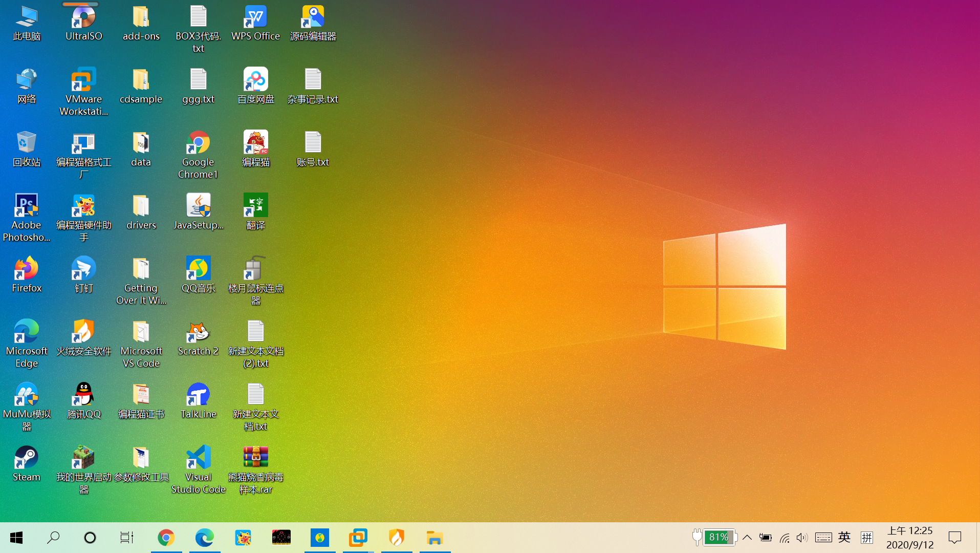Select the Visual Studio Code shortcut
The width and height of the screenshot is (980, 553).
coord(199,470)
